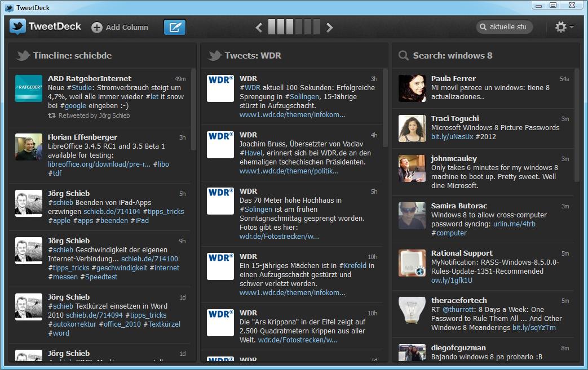Click the TweetDeck icon in the window title bar

9,8
